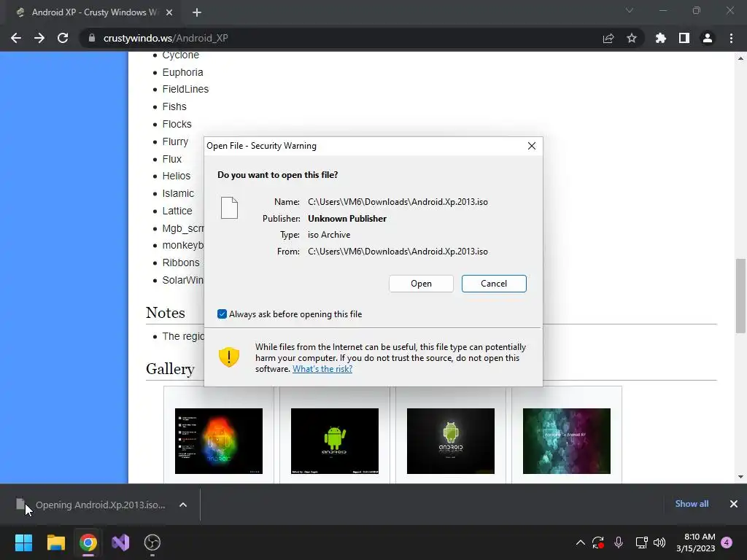Open the Chrome profile menu
This screenshot has width=747, height=560.
708,38
